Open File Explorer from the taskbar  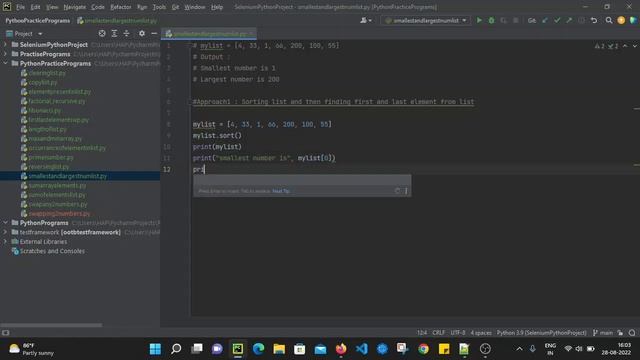pos(279,349)
